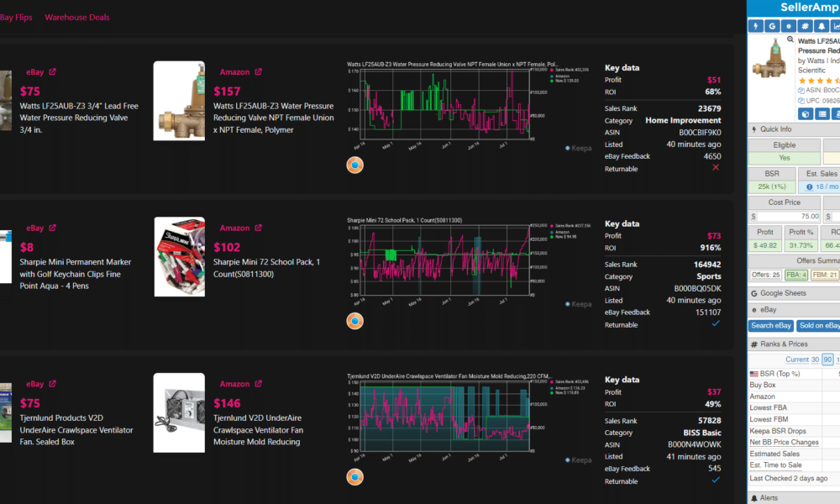This screenshot has height=504, width=840.
Task: Open Est. Time to Sale link
Action: (x=775, y=465)
